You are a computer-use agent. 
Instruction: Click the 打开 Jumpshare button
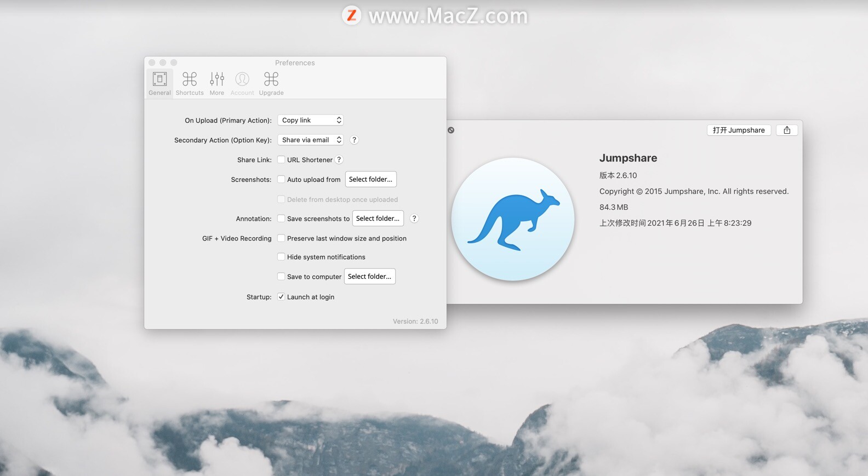coord(739,130)
